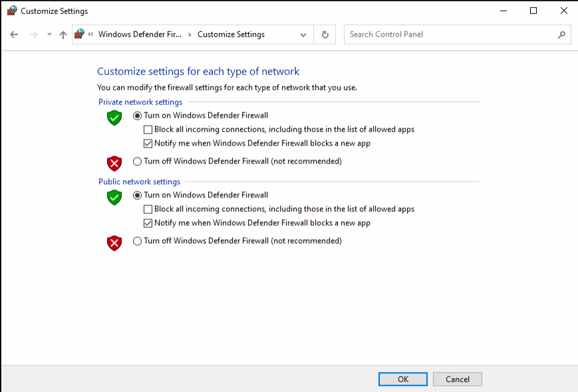Click red shield icon in Private settings

[x=114, y=163]
